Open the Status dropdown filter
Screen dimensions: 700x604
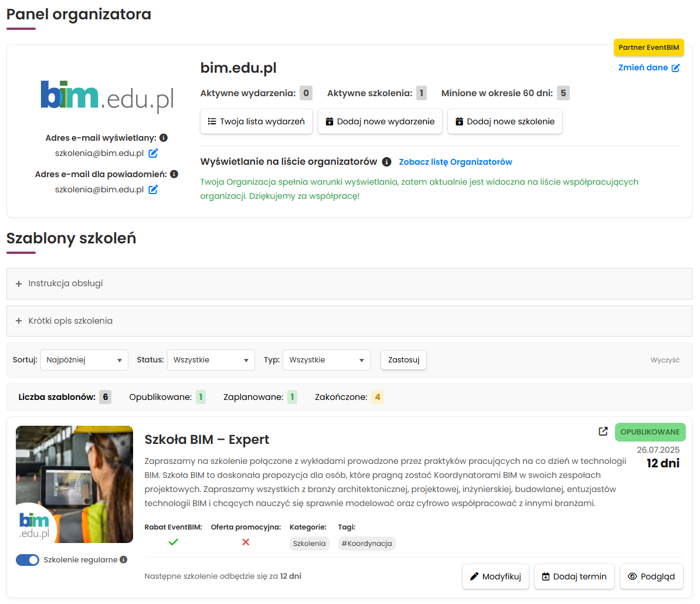(210, 360)
